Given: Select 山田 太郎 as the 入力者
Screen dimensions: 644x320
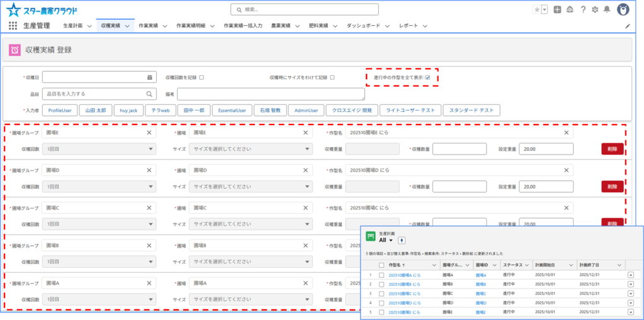Looking at the screenshot, I should [x=96, y=111].
